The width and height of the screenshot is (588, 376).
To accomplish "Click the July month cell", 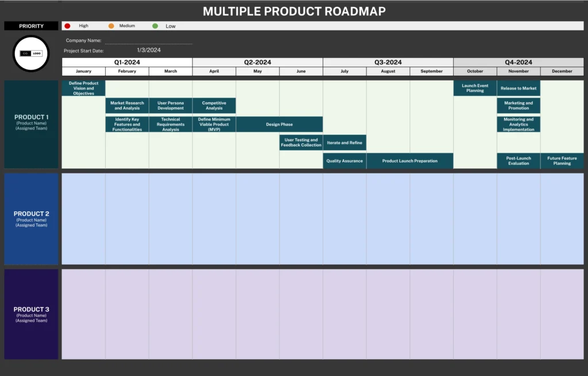I will pyautogui.click(x=345, y=71).
